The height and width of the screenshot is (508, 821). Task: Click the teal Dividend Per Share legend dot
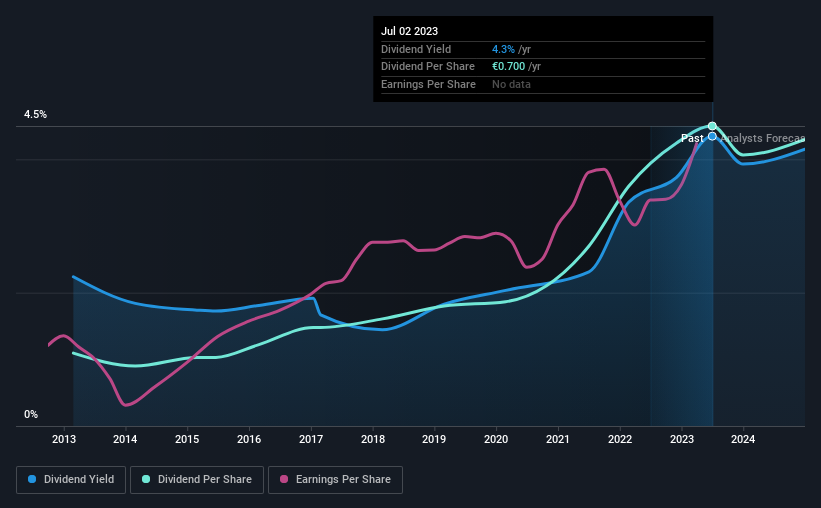click(146, 479)
